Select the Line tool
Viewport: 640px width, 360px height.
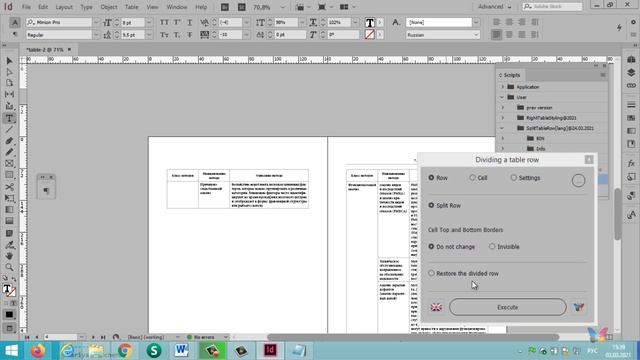click(x=9, y=129)
